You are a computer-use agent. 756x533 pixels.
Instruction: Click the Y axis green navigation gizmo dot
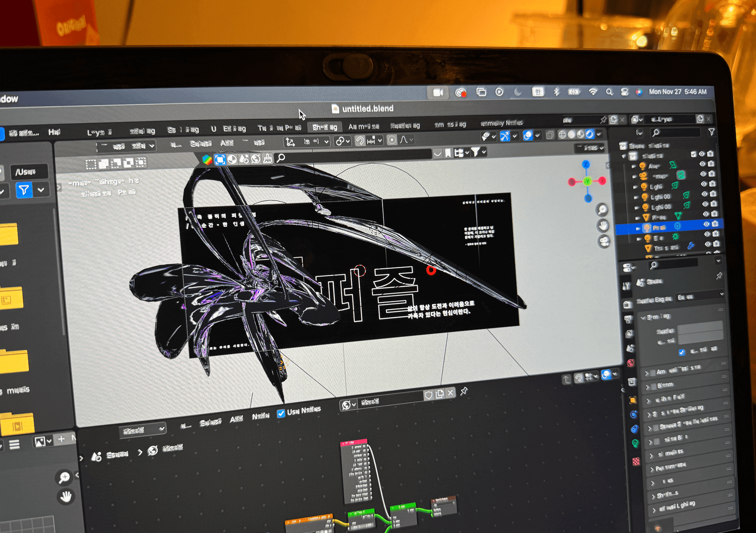click(587, 181)
